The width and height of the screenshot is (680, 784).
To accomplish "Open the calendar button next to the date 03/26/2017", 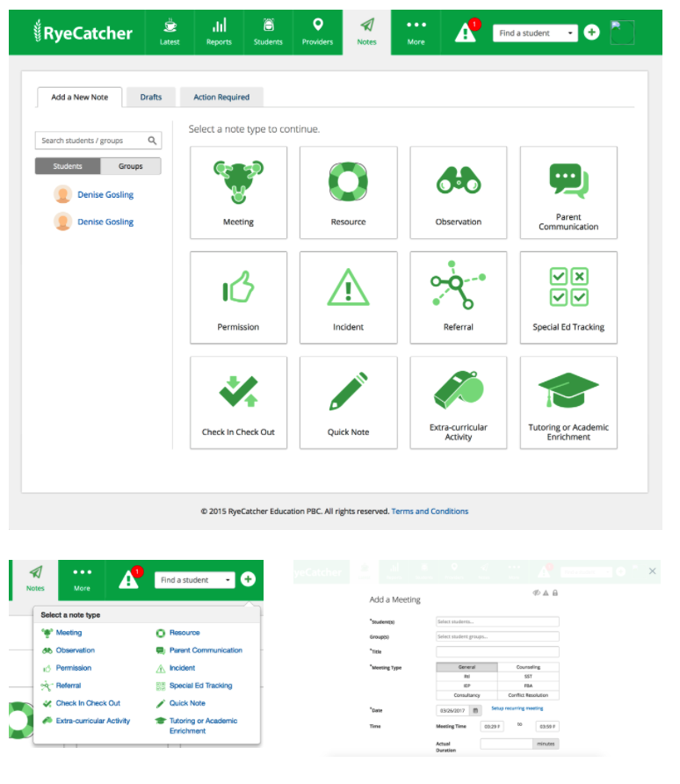I will point(475,710).
